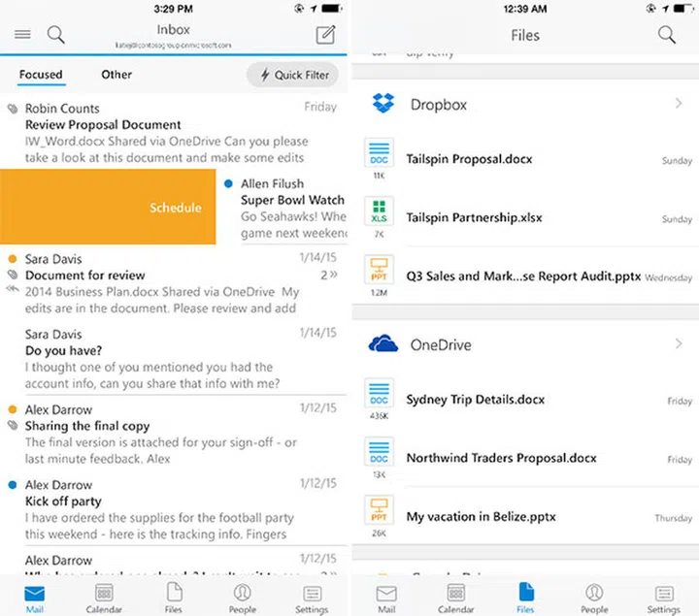The image size is (699, 616).
Task: Expand the Dropbox section chevron
Action: 679,104
